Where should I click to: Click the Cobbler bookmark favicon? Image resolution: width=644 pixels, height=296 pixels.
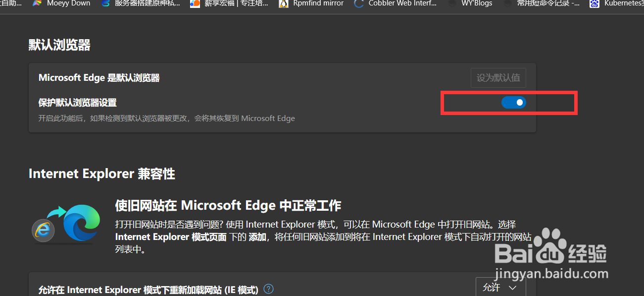click(359, 3)
